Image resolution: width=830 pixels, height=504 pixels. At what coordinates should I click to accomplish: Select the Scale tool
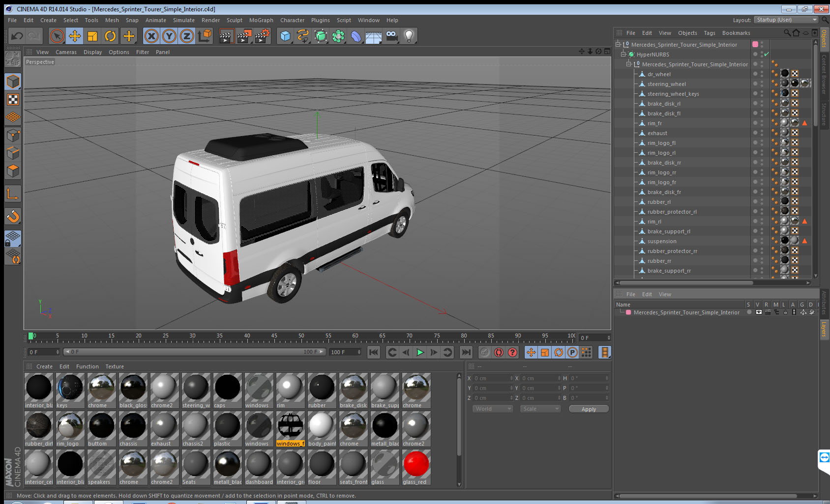tap(92, 36)
